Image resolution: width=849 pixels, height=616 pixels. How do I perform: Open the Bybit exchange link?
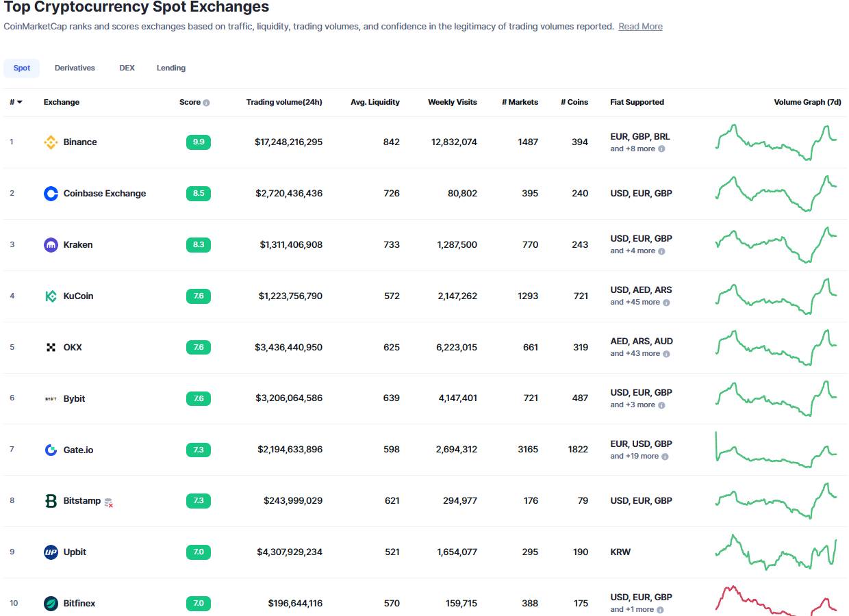tap(74, 398)
